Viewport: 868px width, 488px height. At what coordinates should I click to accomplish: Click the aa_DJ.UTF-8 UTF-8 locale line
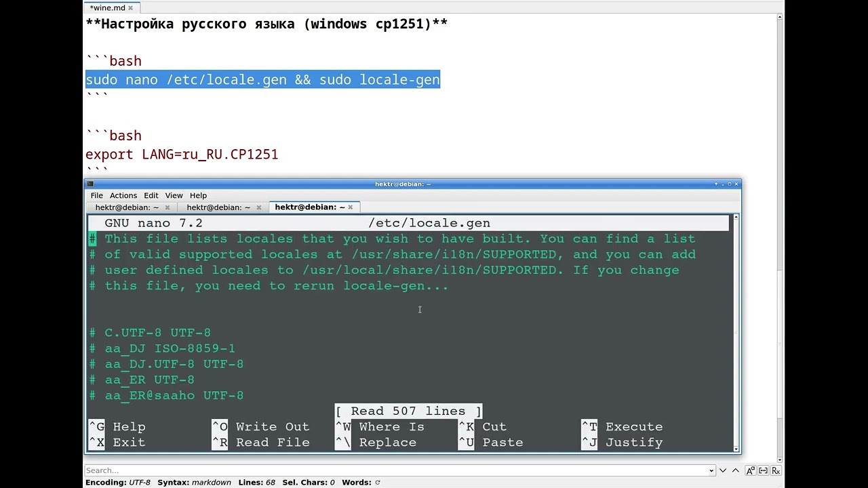point(166,364)
